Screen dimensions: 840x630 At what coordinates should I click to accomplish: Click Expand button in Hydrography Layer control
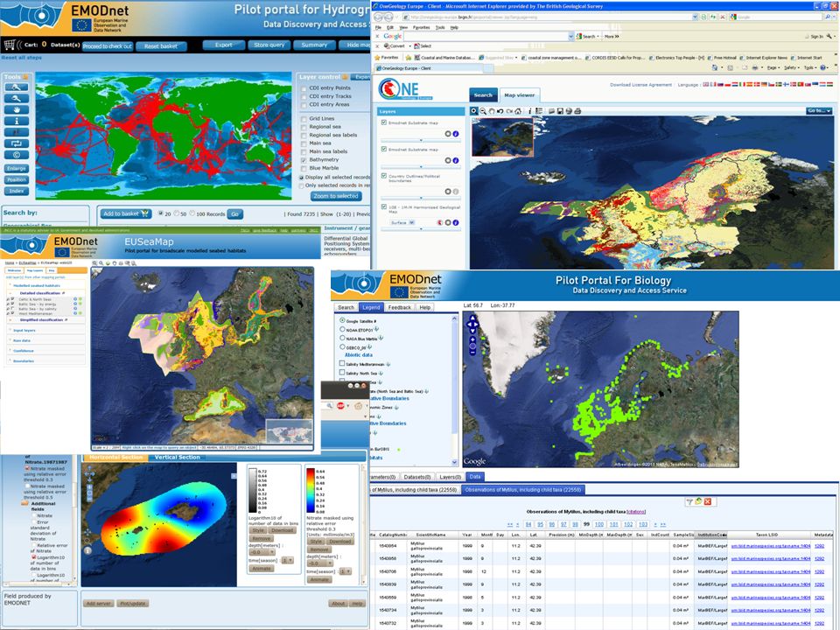[362, 77]
